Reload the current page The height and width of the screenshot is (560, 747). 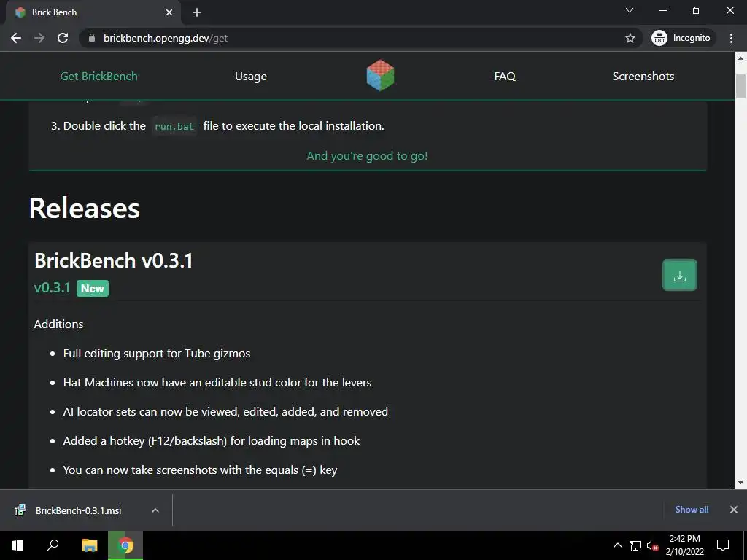63,38
